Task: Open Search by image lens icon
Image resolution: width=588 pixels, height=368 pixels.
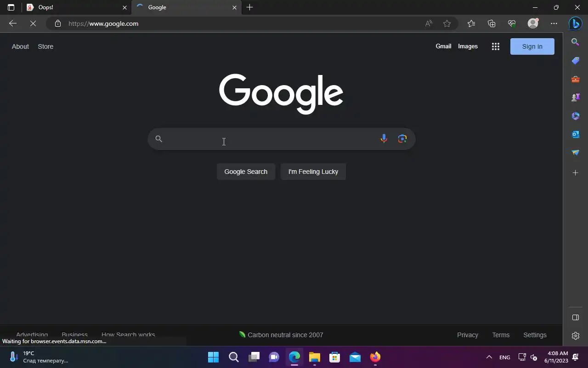Action: (402, 138)
